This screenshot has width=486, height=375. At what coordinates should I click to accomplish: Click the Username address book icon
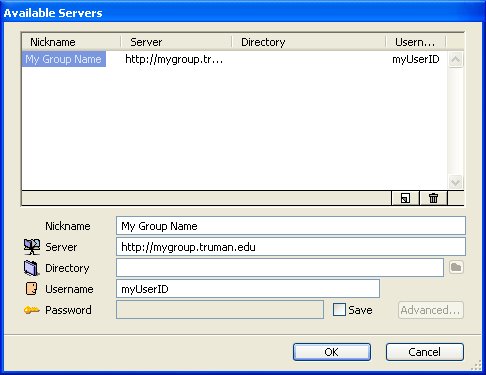coord(32,289)
